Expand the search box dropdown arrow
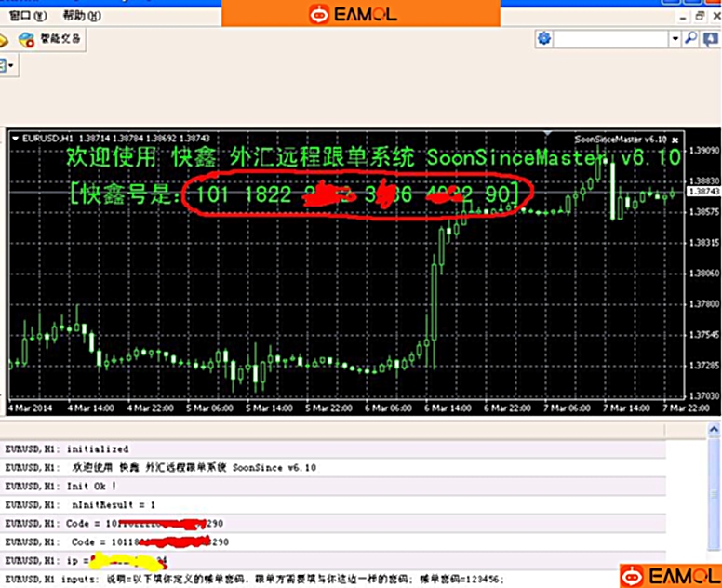Screen dimensions: 722x588 click(676, 39)
